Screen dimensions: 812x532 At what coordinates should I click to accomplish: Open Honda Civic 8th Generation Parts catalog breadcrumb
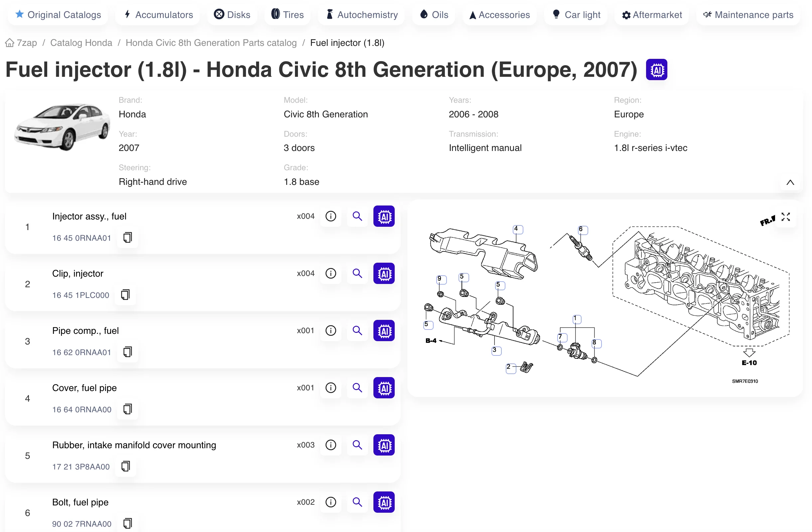tap(211, 43)
